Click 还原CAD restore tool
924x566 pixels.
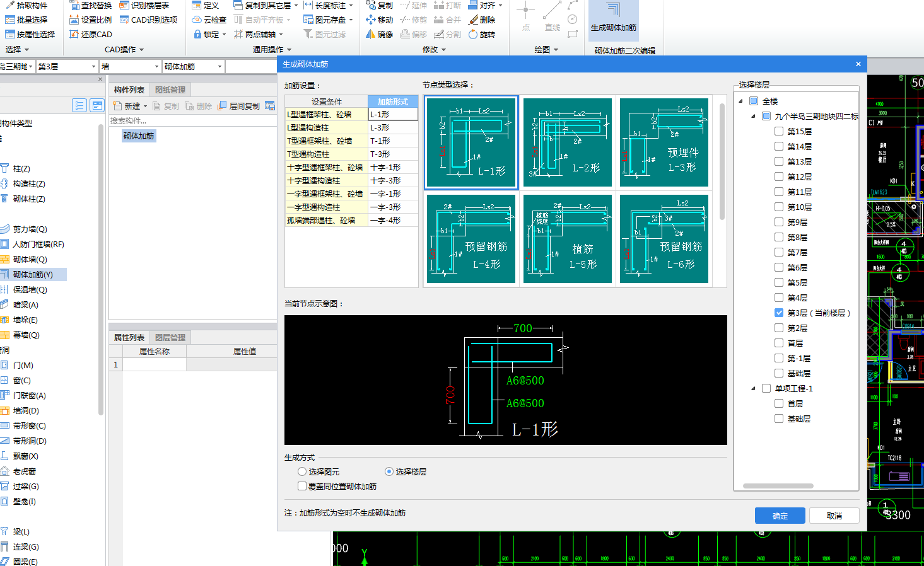coord(91,34)
